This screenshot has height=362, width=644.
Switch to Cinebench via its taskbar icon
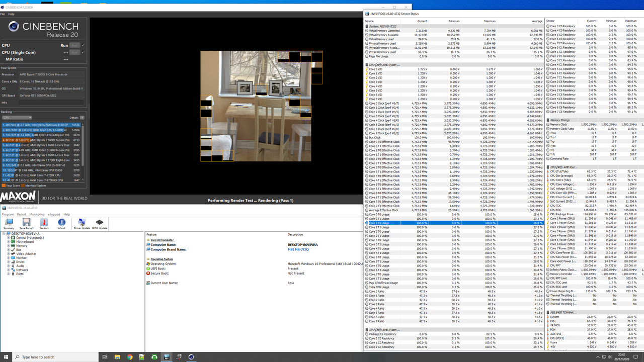pos(191,357)
